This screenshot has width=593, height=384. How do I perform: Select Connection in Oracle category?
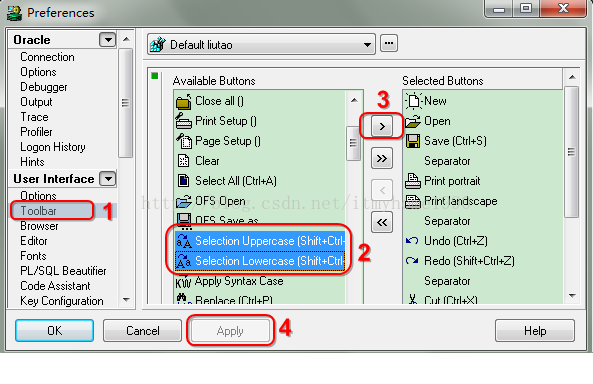point(47,57)
